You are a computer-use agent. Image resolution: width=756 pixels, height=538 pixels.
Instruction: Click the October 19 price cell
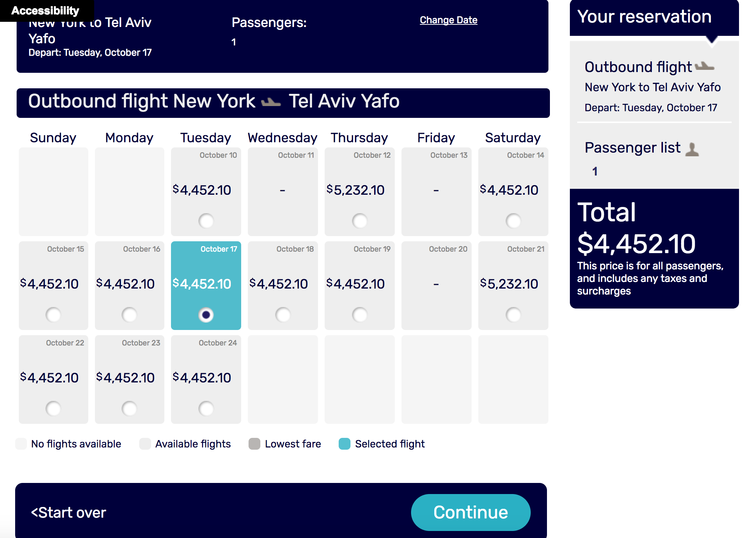pos(359,284)
